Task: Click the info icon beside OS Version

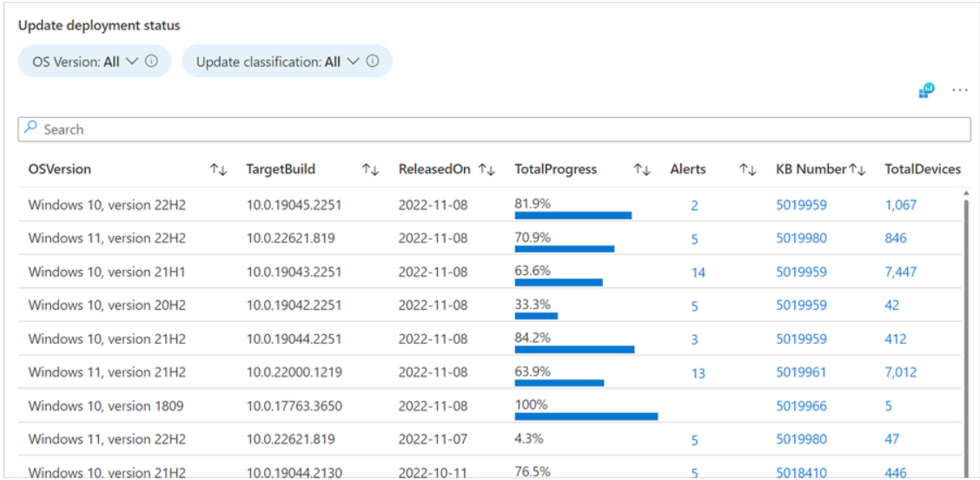Action: [150, 61]
